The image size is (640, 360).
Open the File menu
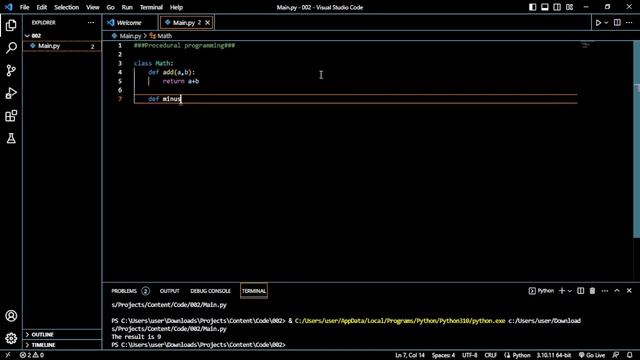24,7
